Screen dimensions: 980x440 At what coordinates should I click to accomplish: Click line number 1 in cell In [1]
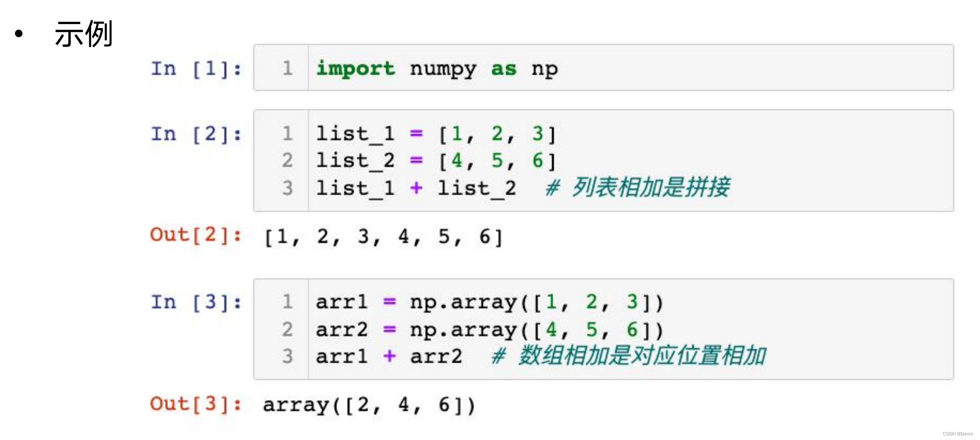[288, 68]
